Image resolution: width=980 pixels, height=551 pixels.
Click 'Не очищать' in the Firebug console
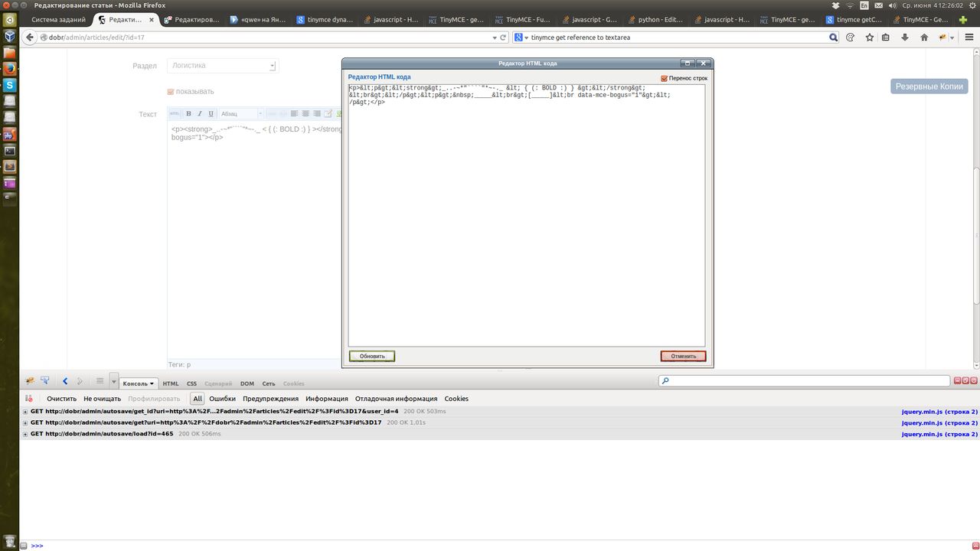103,399
